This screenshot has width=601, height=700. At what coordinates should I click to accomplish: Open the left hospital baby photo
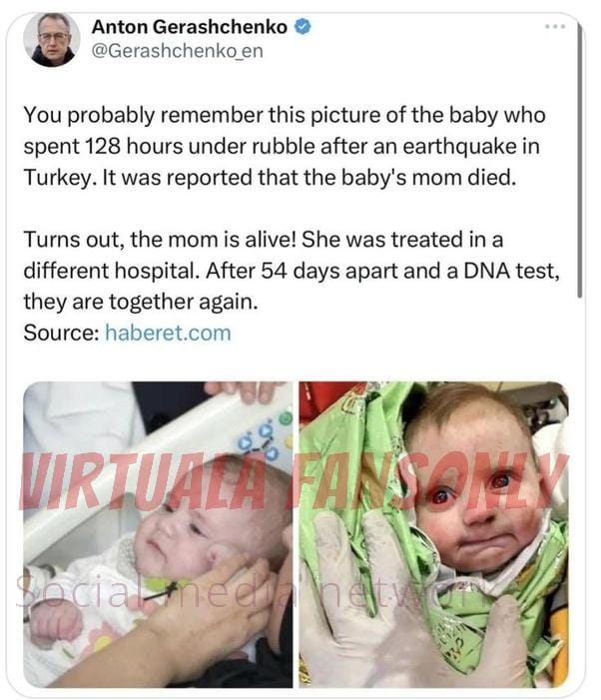click(x=158, y=534)
